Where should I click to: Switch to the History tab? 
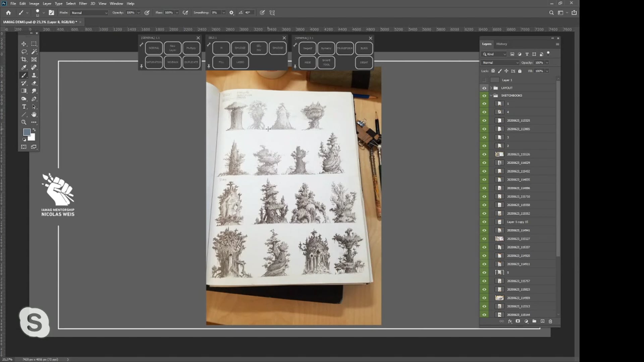click(501, 44)
